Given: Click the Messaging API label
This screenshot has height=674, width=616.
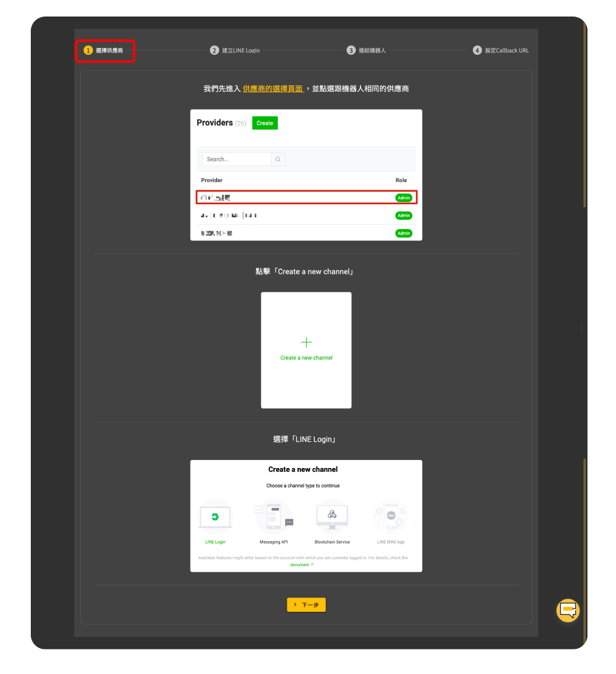Looking at the screenshot, I should 274,542.
